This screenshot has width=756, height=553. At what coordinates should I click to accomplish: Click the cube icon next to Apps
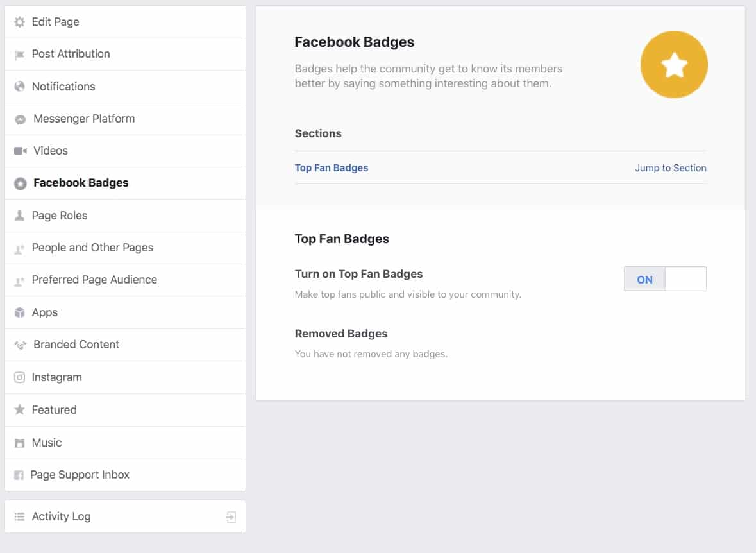[x=19, y=312]
